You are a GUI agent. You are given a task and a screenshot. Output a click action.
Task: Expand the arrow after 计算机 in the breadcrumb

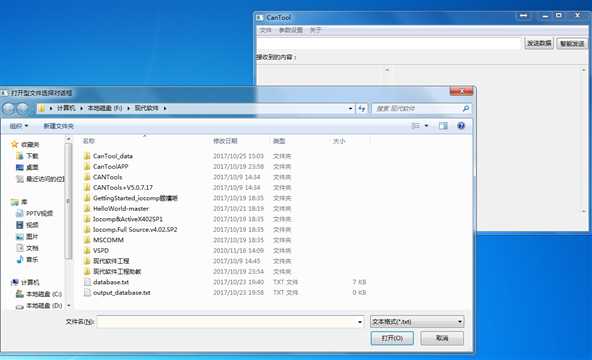[x=81, y=108]
